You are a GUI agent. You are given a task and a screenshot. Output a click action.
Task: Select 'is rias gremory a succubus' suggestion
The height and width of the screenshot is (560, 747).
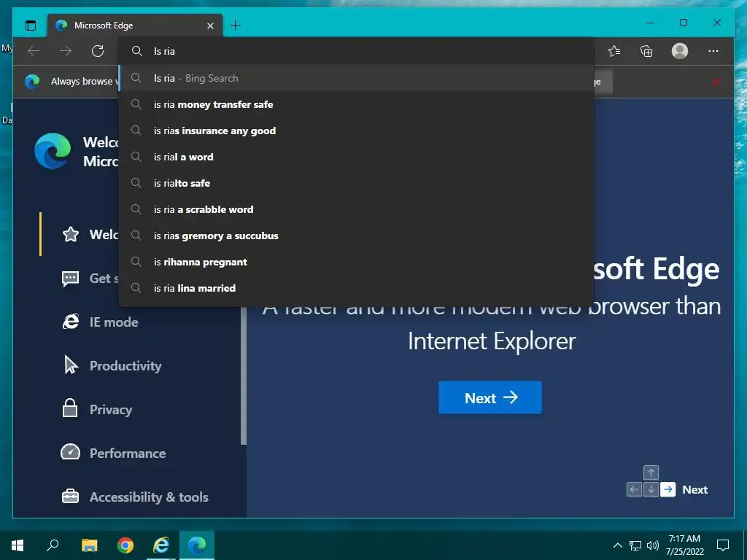[356, 236]
